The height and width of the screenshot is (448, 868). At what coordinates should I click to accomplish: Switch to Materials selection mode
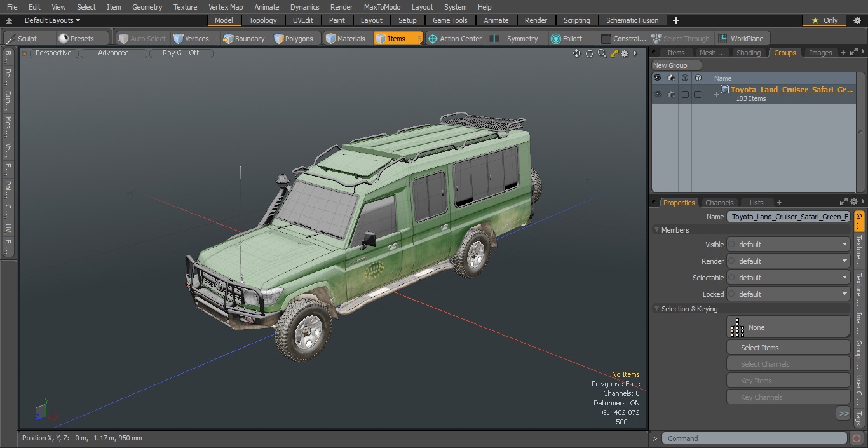pos(346,39)
